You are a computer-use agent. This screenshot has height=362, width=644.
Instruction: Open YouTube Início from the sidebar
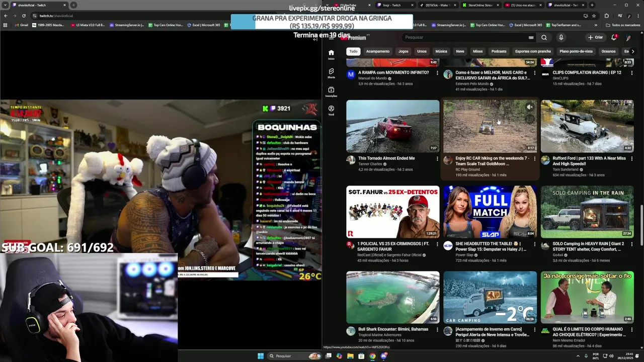[x=331, y=54]
